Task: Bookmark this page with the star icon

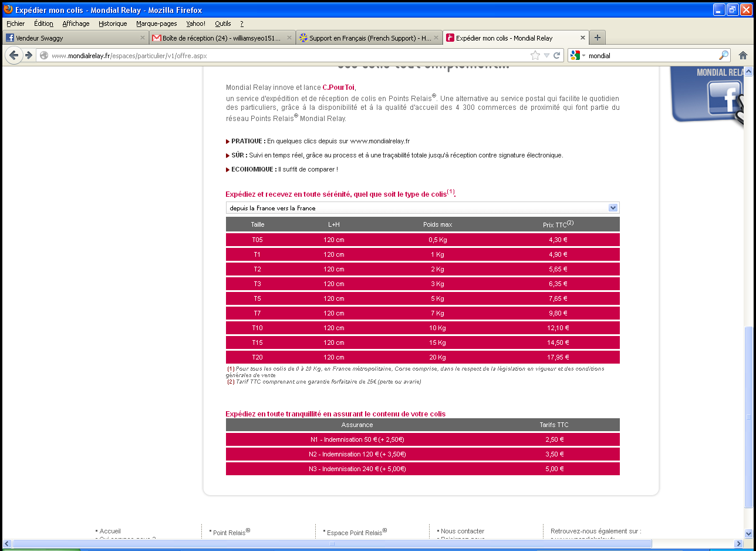Action: click(x=535, y=55)
